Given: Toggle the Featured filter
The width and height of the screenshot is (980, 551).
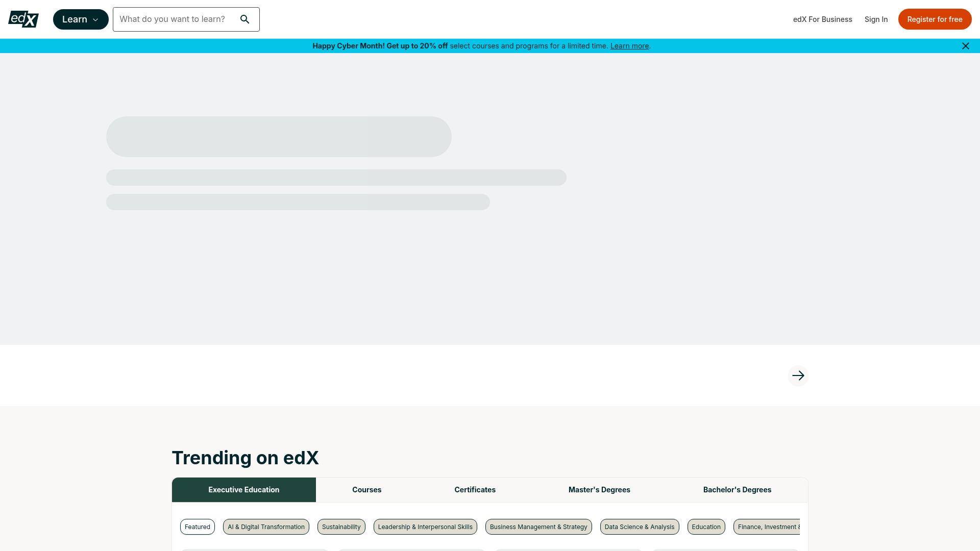Looking at the screenshot, I should [x=198, y=527].
